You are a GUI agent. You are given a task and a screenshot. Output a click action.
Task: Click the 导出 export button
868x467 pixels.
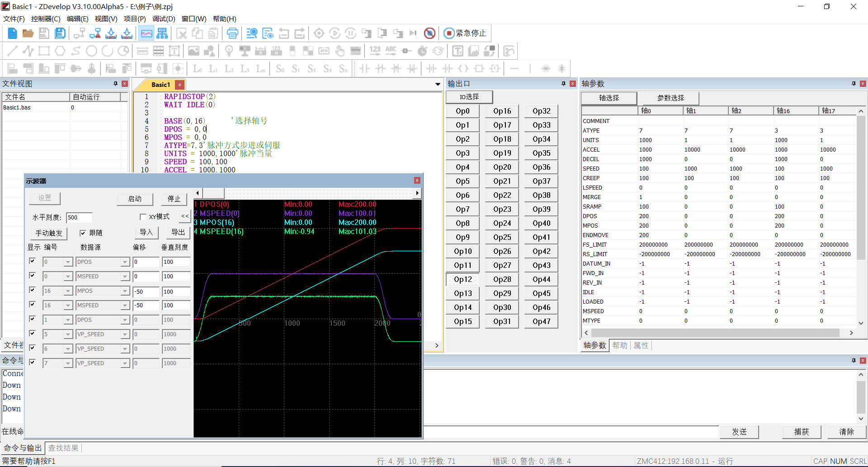178,233
